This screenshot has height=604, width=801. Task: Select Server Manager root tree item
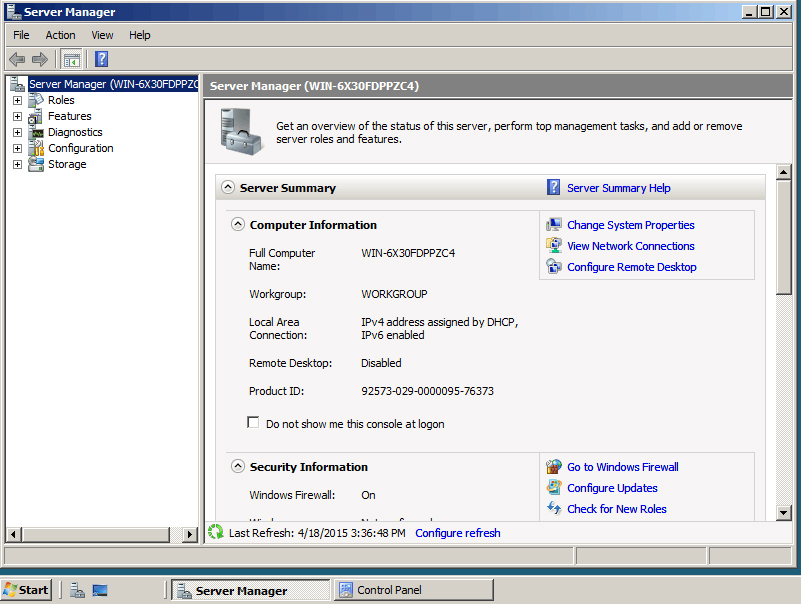[113, 84]
